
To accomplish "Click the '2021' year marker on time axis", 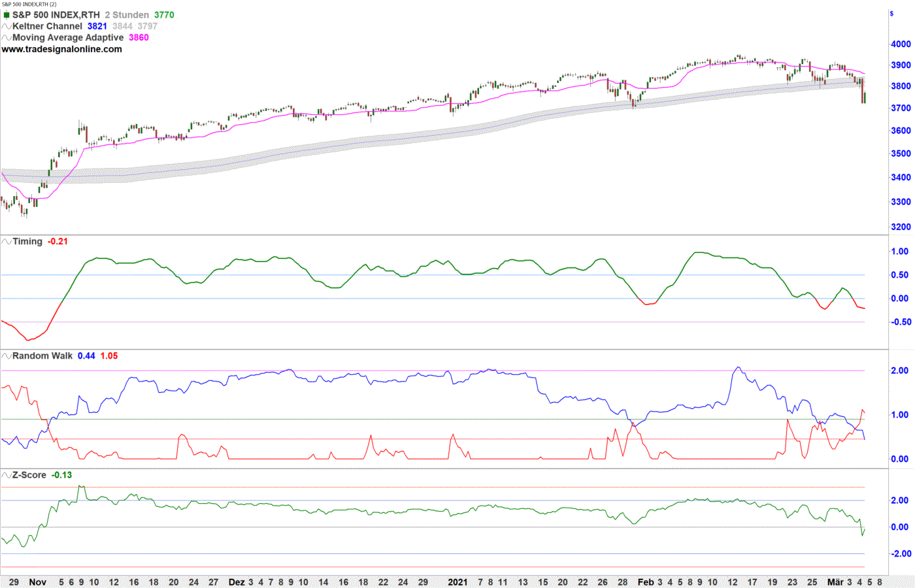I will point(457,582).
